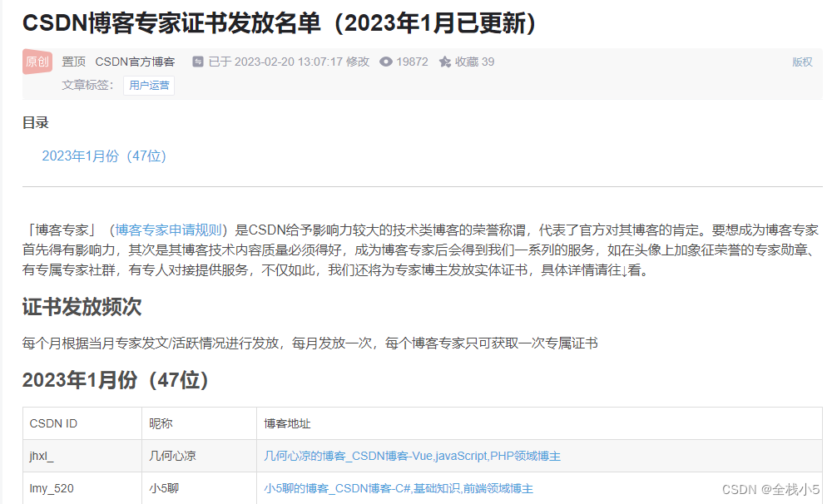
Task: Click the 目录 heading
Action: click(x=36, y=122)
